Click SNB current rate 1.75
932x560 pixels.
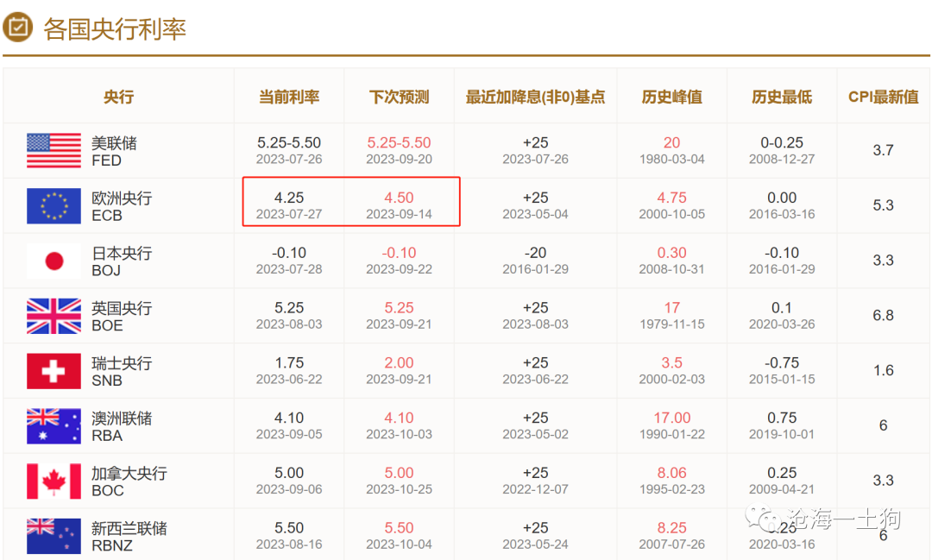click(x=289, y=362)
